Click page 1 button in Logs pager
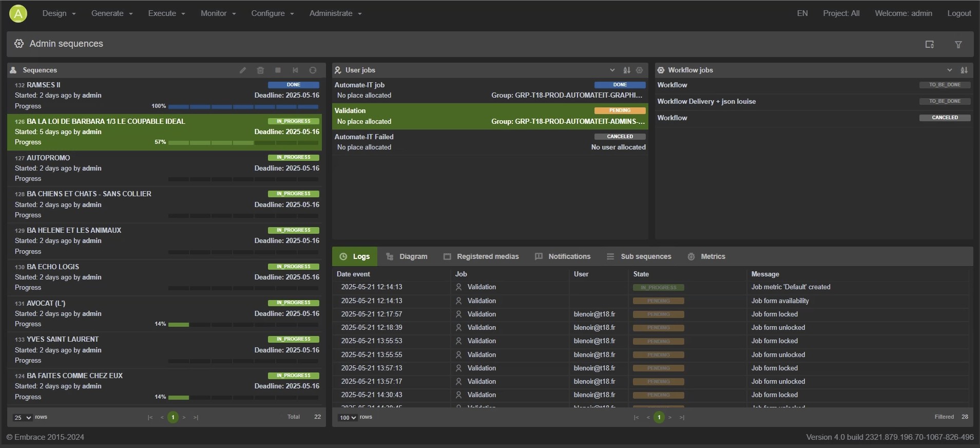Viewport: 980px width, 448px height. coord(659,418)
